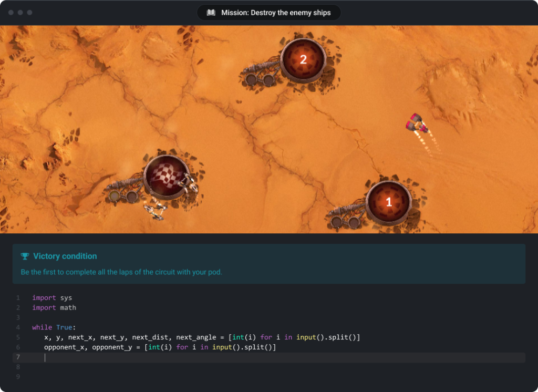
Task: Click the broken chain below the flag checkpoint
Action: (156, 210)
